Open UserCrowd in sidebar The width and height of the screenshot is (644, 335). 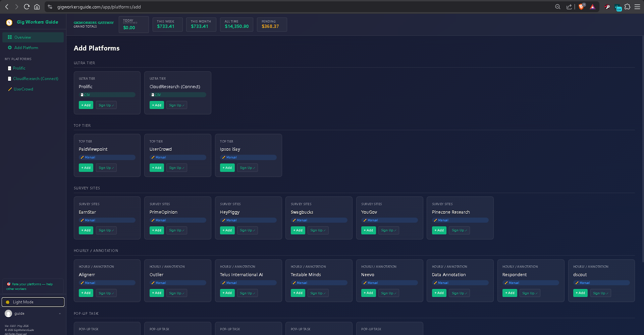33,89
